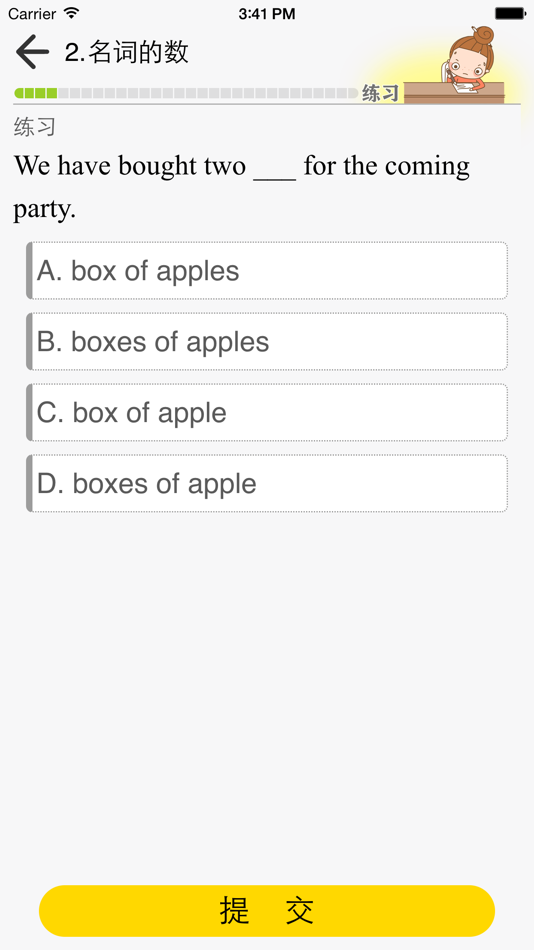Viewport: 534px width, 950px height.
Task: Pick answer C. box of apple
Action: click(x=267, y=413)
